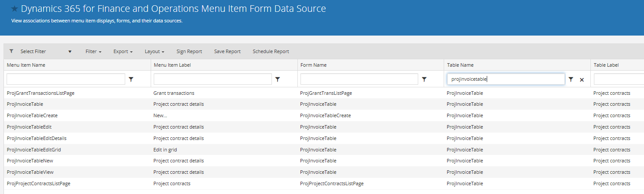Click the Edit in grid label cell
Viewport: 644px width, 194px height.
point(165,150)
